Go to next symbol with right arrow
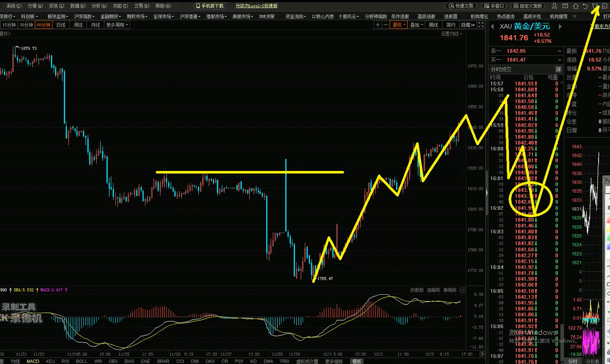The height and width of the screenshot is (364, 610). tap(560, 27)
